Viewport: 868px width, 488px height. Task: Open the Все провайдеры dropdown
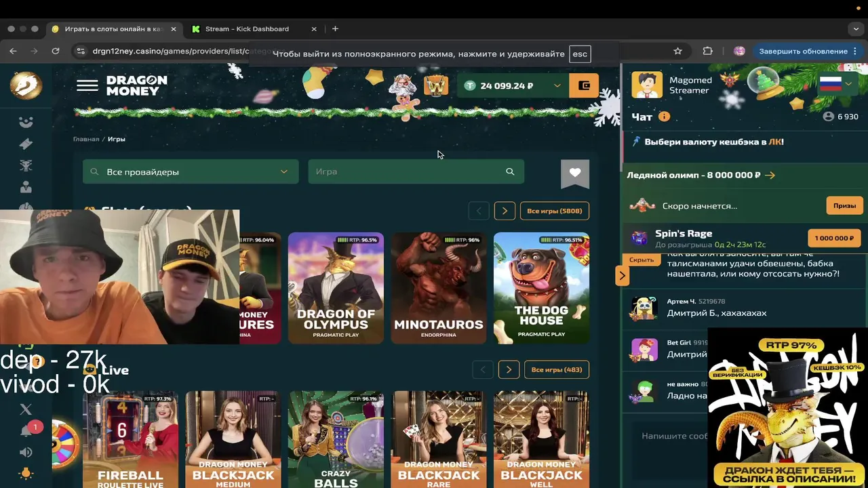click(x=191, y=171)
